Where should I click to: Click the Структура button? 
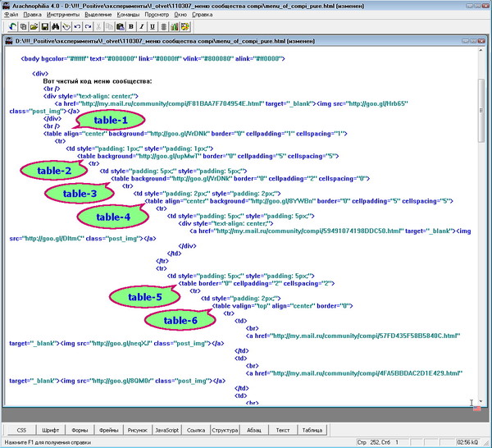[x=225, y=430]
